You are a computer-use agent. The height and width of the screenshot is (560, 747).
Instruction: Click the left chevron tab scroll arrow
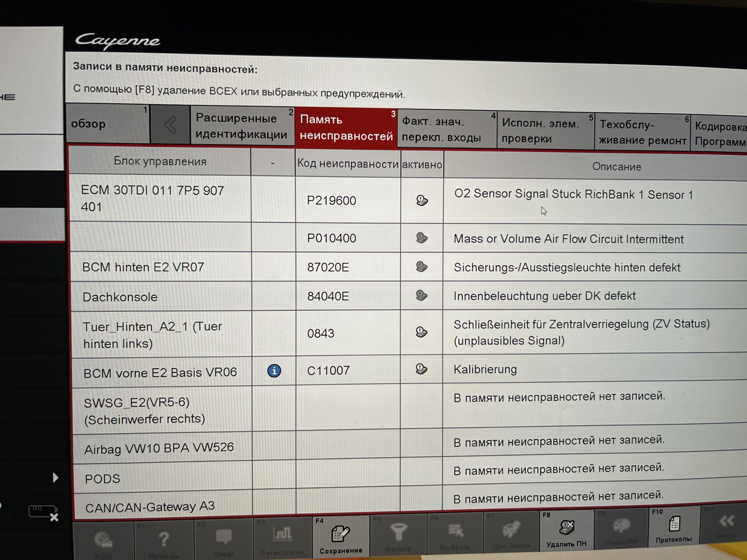[x=170, y=125]
